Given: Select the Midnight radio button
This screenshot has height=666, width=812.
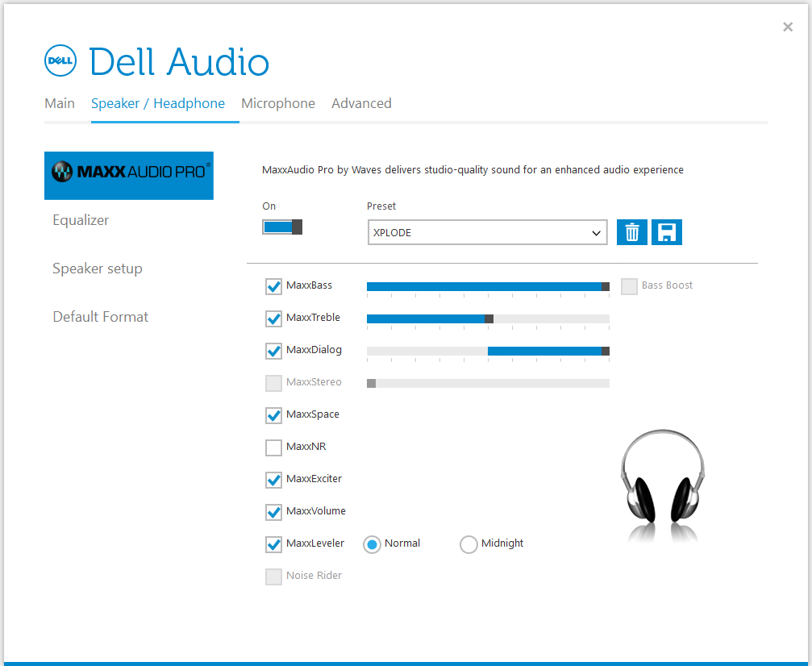Looking at the screenshot, I should [x=468, y=544].
